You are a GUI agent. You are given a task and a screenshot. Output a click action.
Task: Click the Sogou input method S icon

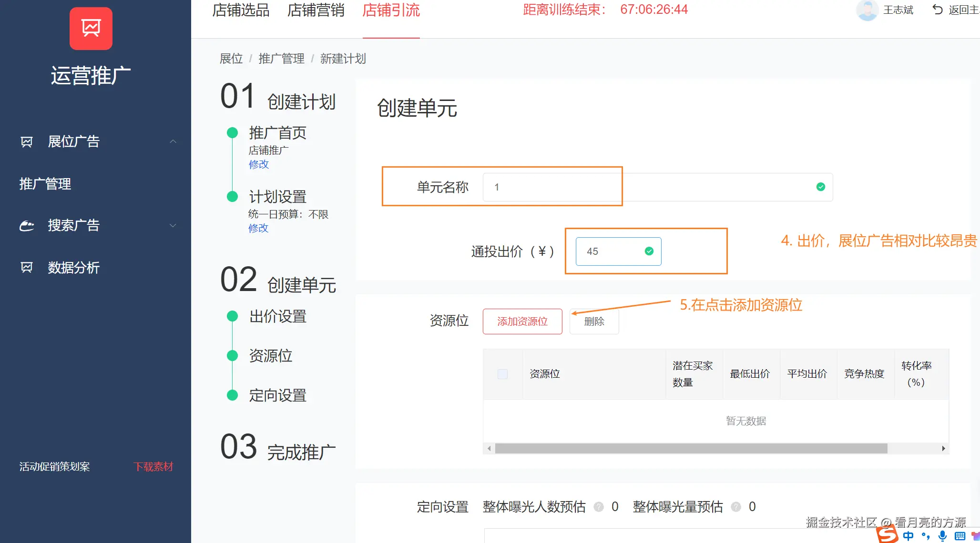tap(887, 534)
